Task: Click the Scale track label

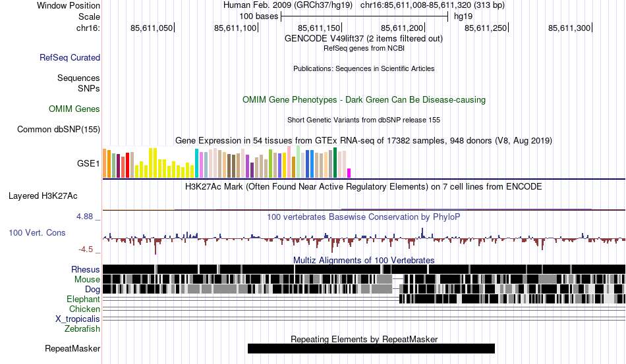Action: [89, 16]
